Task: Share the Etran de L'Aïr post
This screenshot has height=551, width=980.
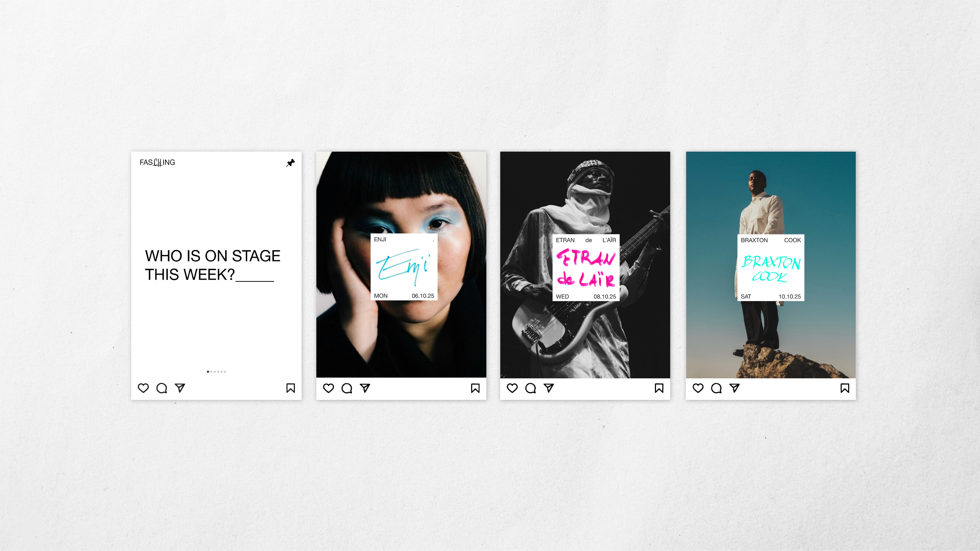Action: pyautogui.click(x=549, y=388)
